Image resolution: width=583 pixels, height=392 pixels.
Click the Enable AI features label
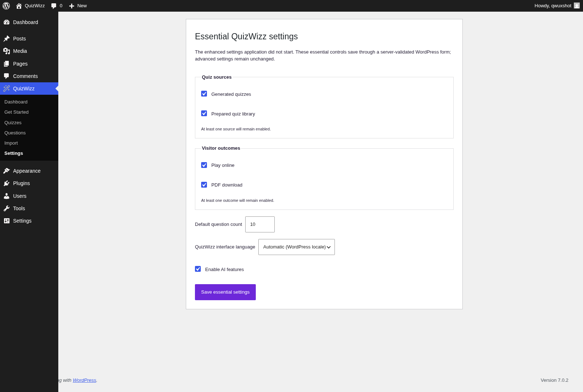tap(224, 269)
